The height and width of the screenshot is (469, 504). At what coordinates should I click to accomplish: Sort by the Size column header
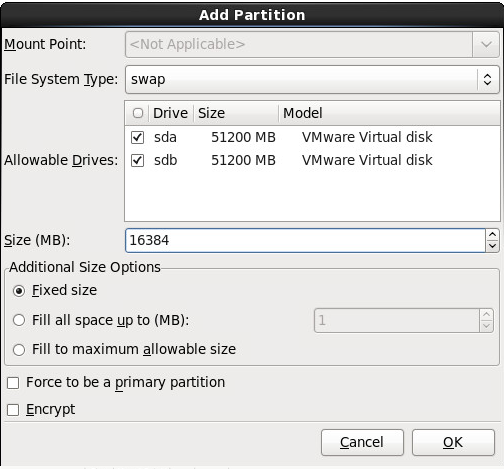236,113
